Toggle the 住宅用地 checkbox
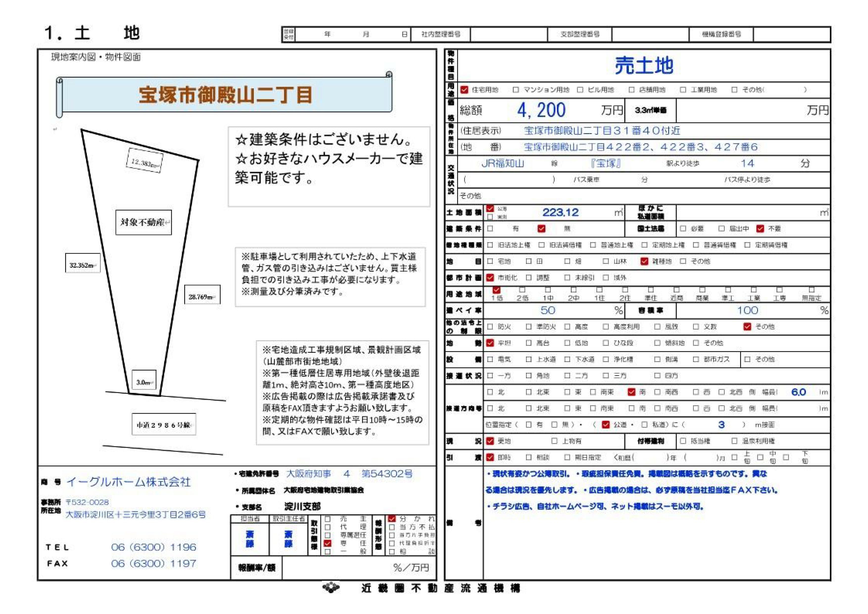Viewport: 868px width, 614px height. pyautogui.click(x=464, y=90)
